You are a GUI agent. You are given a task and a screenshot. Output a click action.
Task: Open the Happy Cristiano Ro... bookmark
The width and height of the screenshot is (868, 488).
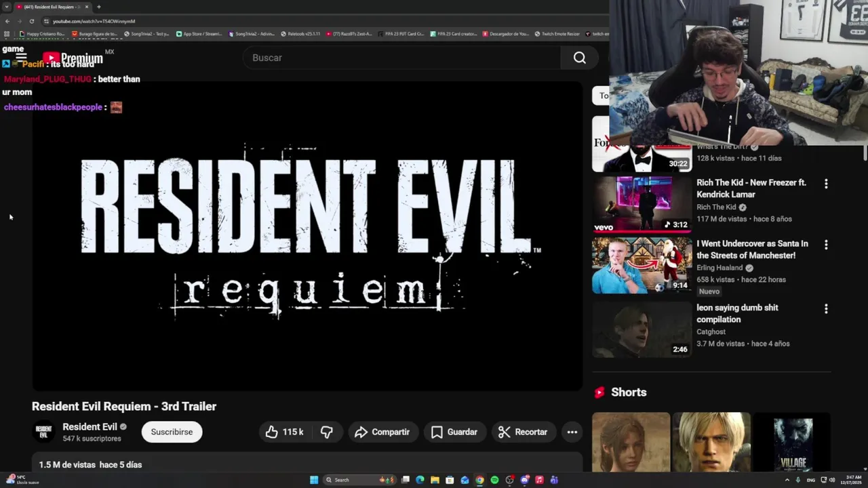pyautogui.click(x=42, y=34)
